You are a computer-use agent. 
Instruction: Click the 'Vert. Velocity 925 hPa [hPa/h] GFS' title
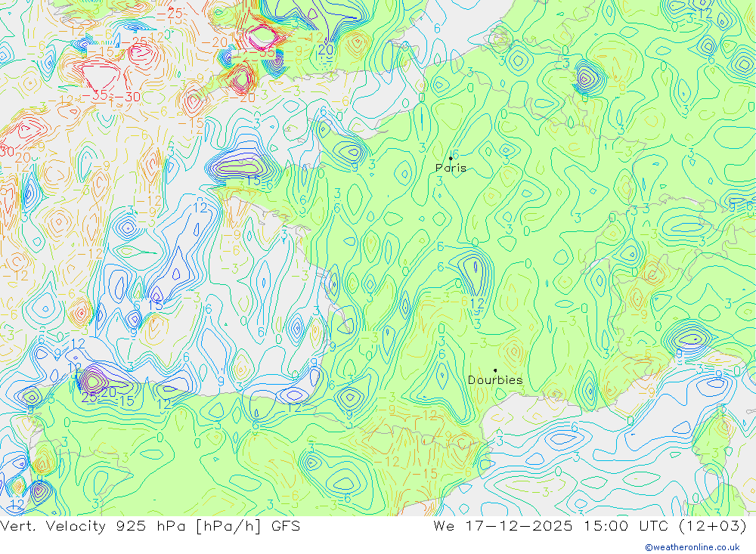click(x=150, y=525)
